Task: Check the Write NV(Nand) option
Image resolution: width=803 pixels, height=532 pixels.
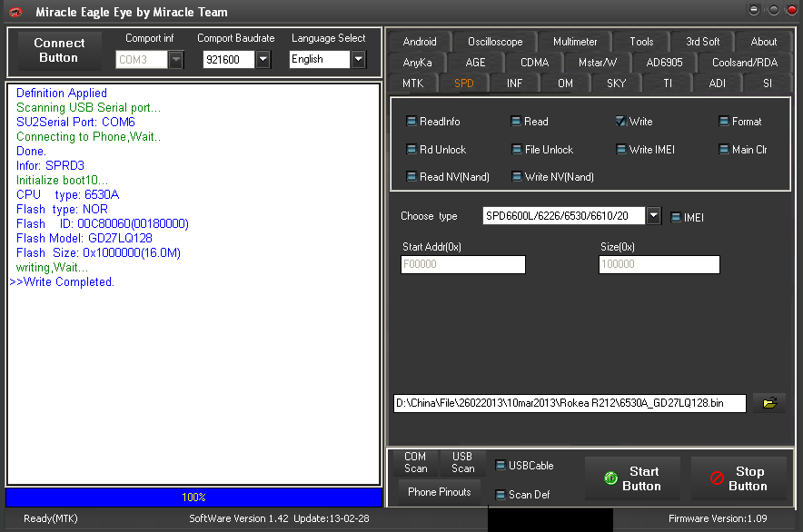Action: [x=517, y=177]
